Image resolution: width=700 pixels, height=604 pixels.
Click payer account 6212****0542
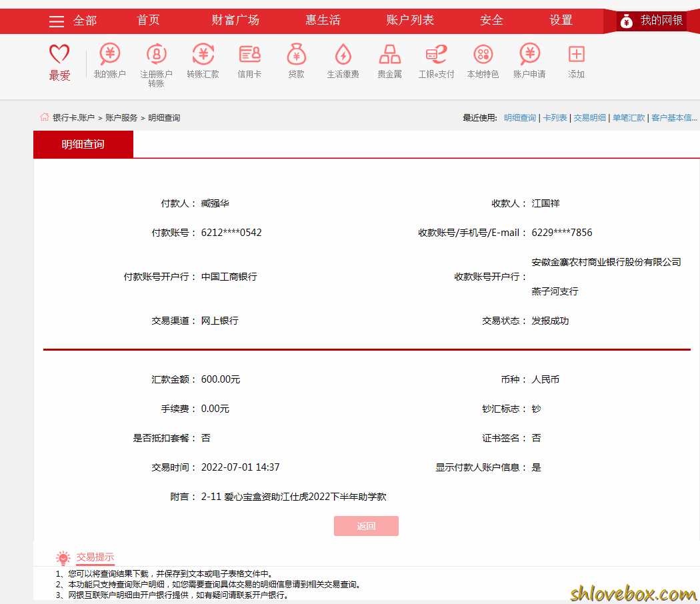pyautogui.click(x=231, y=233)
